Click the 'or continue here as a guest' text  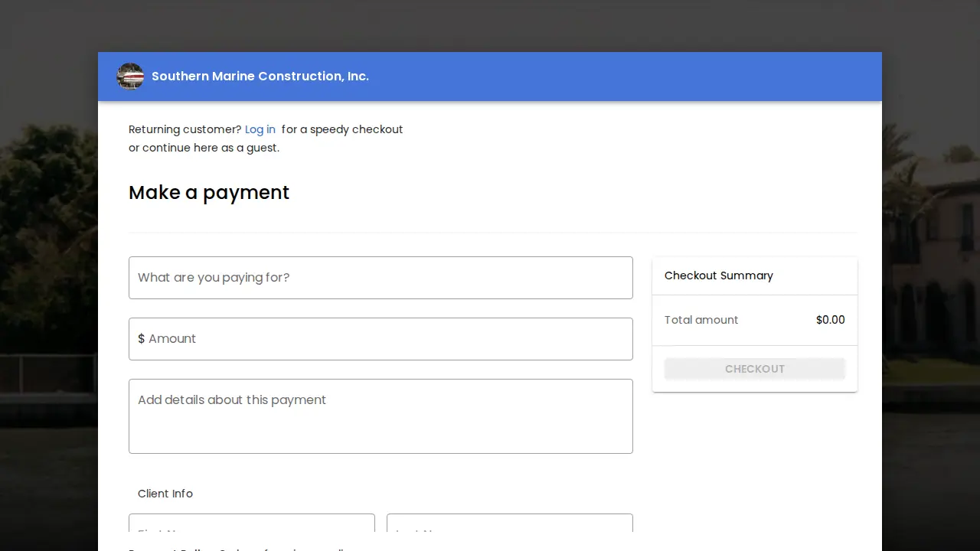pyautogui.click(x=204, y=148)
